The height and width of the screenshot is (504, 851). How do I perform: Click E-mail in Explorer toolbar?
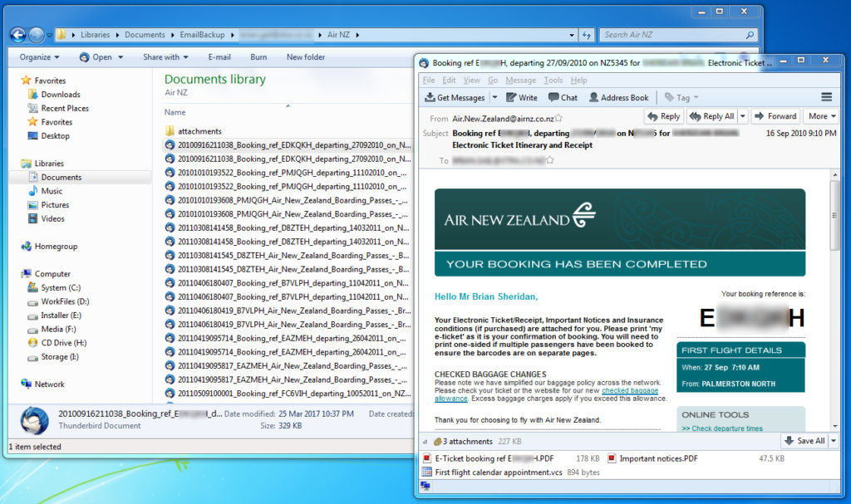219,57
